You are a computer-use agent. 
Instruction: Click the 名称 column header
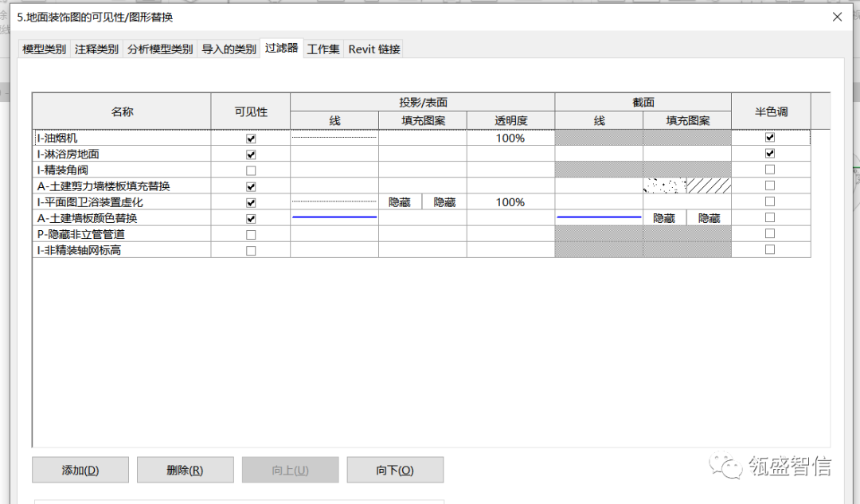click(122, 111)
